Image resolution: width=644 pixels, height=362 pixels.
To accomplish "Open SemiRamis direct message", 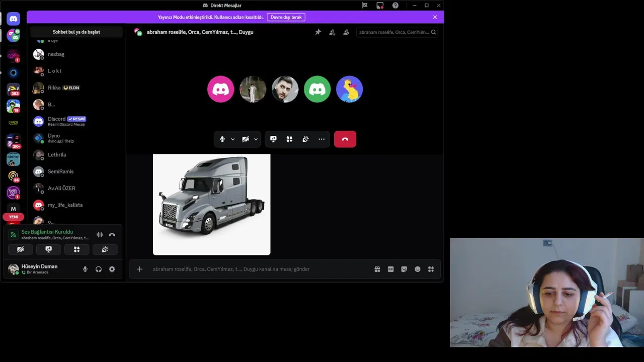I will (76, 171).
